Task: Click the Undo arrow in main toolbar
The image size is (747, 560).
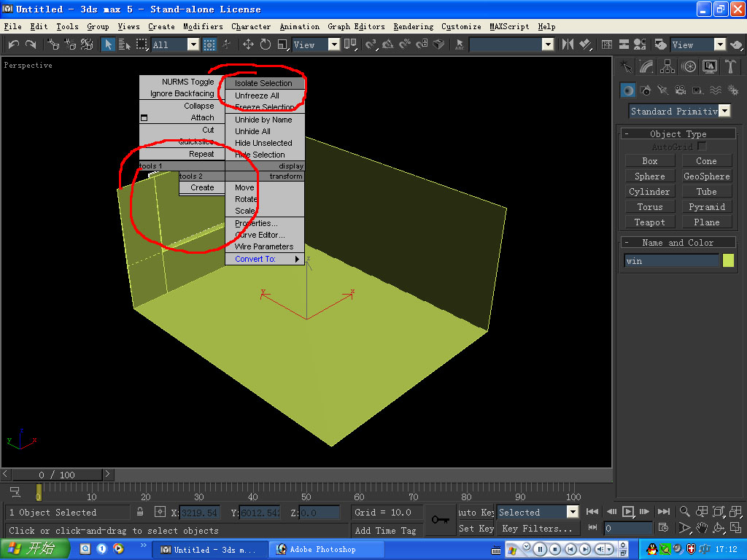Action: pos(13,44)
